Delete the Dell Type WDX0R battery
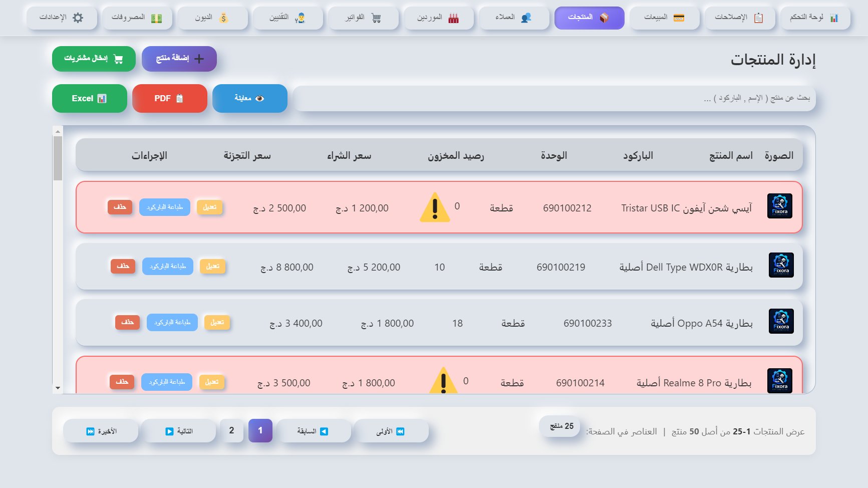868x488 pixels. [x=123, y=266]
